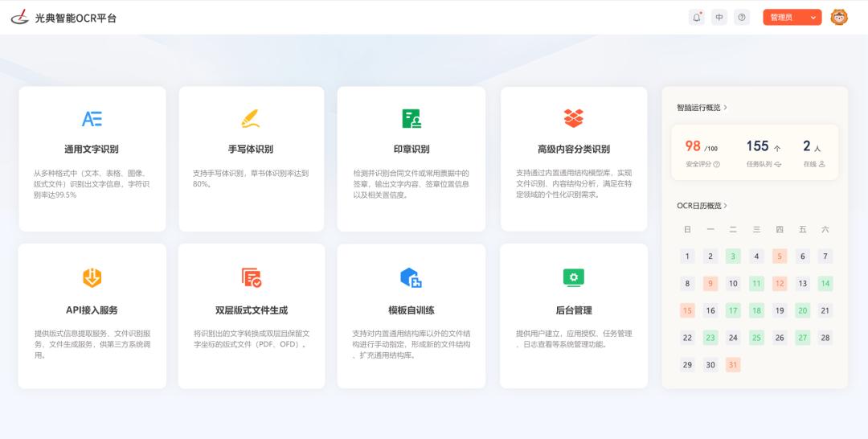Image resolution: width=868 pixels, height=439 pixels.
Task: Open the 管理员 role dropdown
Action: [x=792, y=17]
